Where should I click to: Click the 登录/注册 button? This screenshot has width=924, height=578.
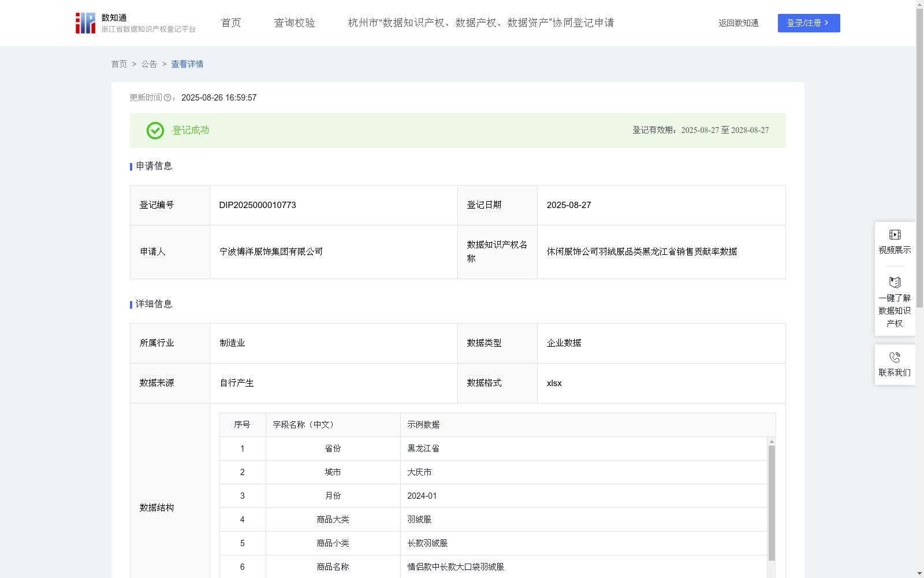[x=809, y=23]
